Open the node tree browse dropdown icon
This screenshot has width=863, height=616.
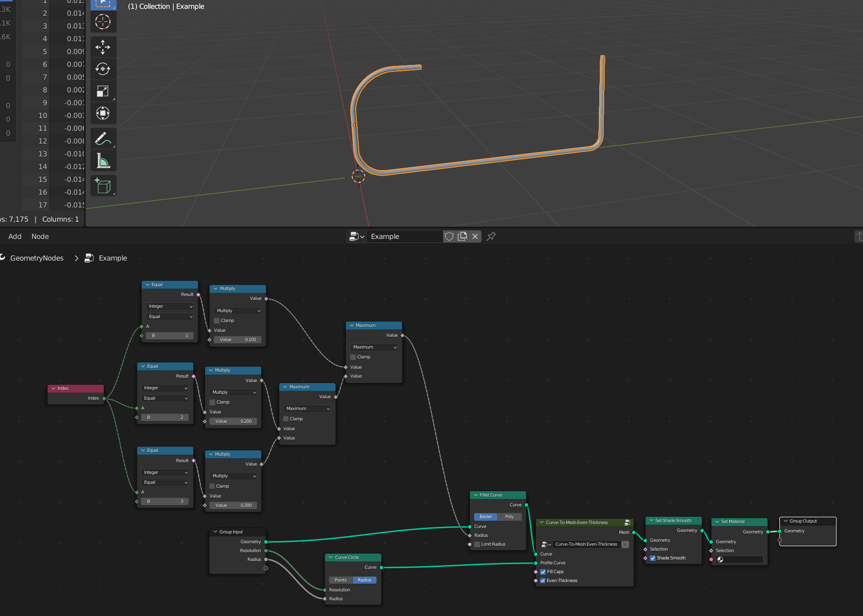pos(357,236)
